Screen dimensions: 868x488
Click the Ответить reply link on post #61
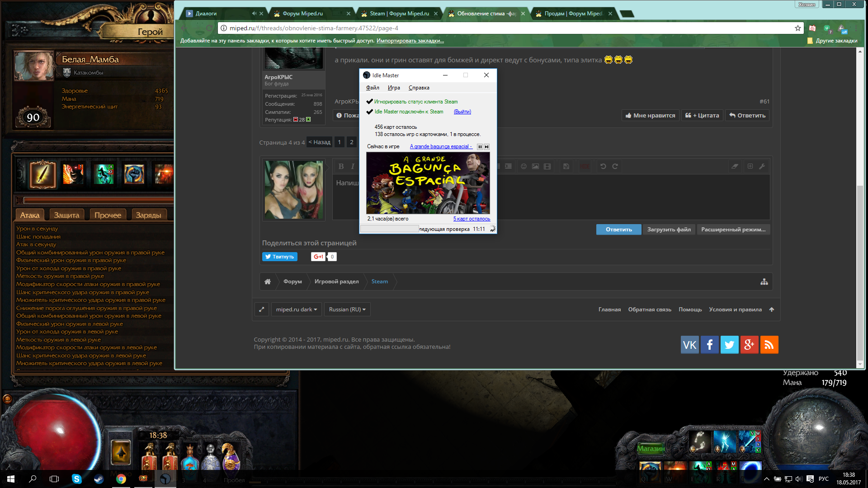click(747, 115)
